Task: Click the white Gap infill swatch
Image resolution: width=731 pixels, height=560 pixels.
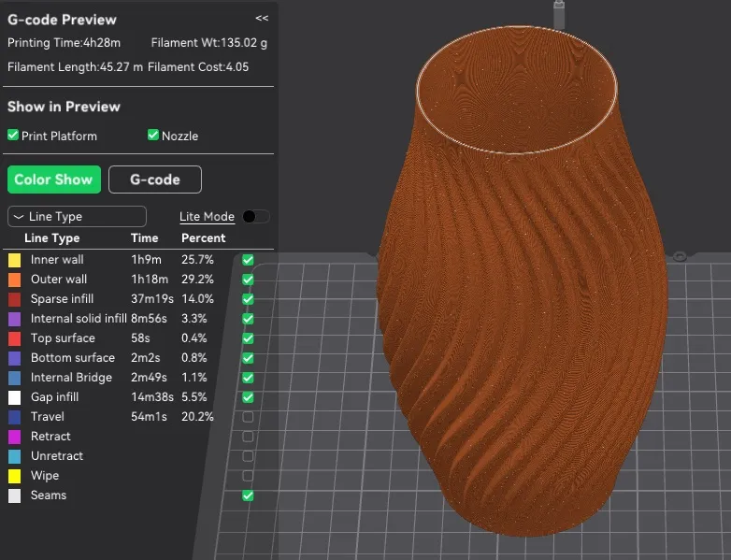Action: pyautogui.click(x=14, y=397)
